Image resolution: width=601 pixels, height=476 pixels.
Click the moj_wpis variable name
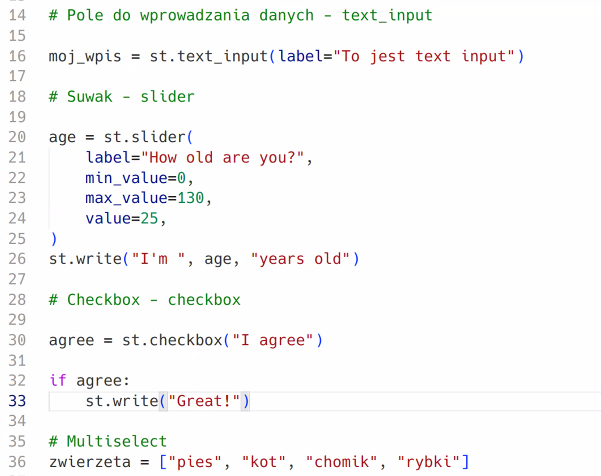tap(85, 56)
